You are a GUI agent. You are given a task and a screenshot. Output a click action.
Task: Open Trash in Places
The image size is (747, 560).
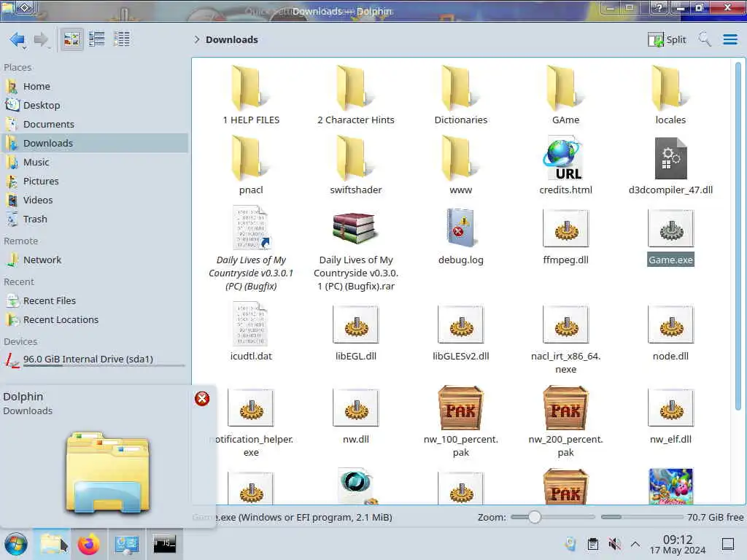(x=96, y=219)
